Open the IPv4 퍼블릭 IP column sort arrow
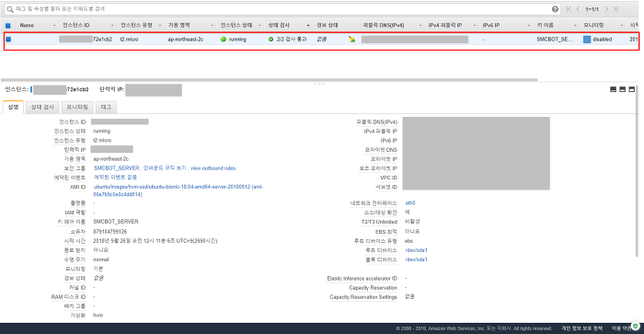Viewport: 644px width, 334px height. coord(475,26)
